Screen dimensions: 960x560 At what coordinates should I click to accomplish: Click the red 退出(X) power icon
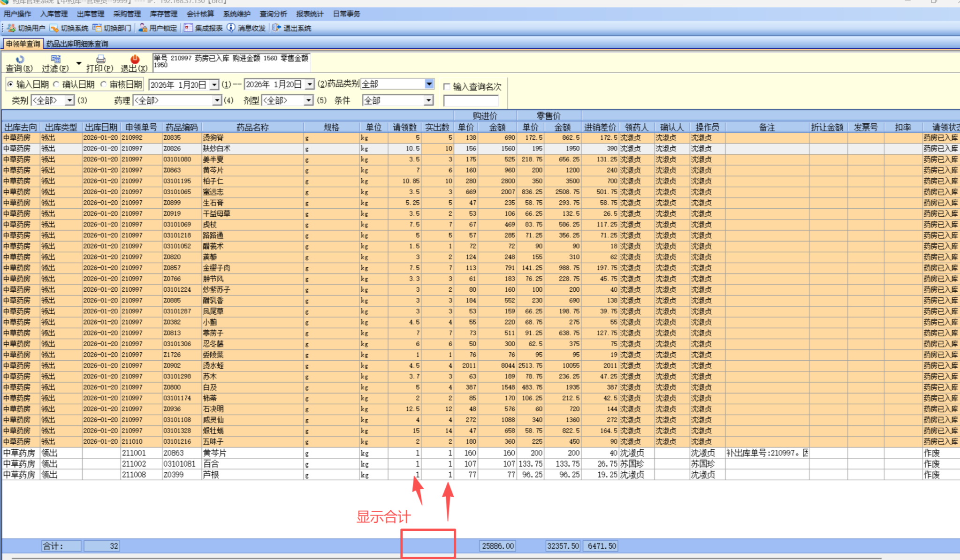(x=135, y=59)
